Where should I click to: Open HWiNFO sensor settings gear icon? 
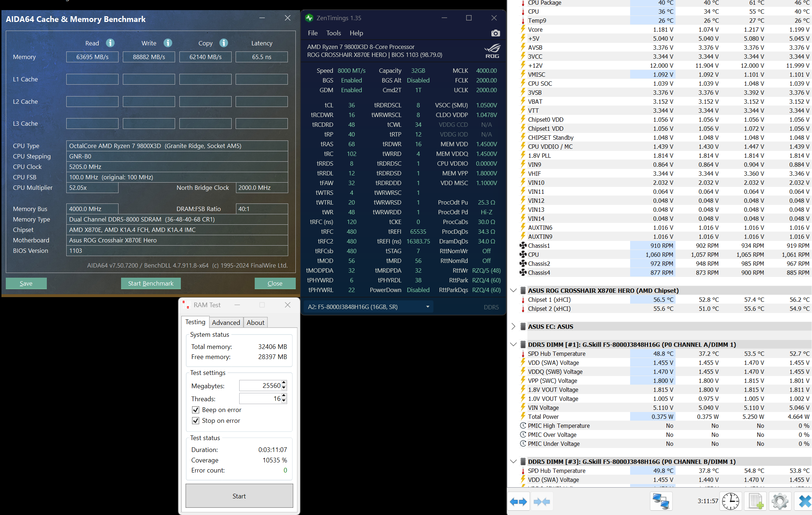[780, 501]
